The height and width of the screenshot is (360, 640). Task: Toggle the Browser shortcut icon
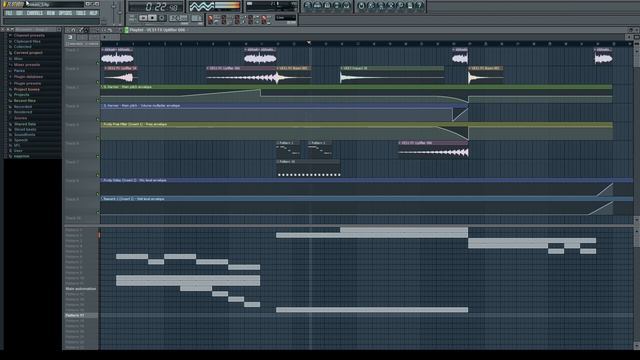pyautogui.click(x=337, y=6)
